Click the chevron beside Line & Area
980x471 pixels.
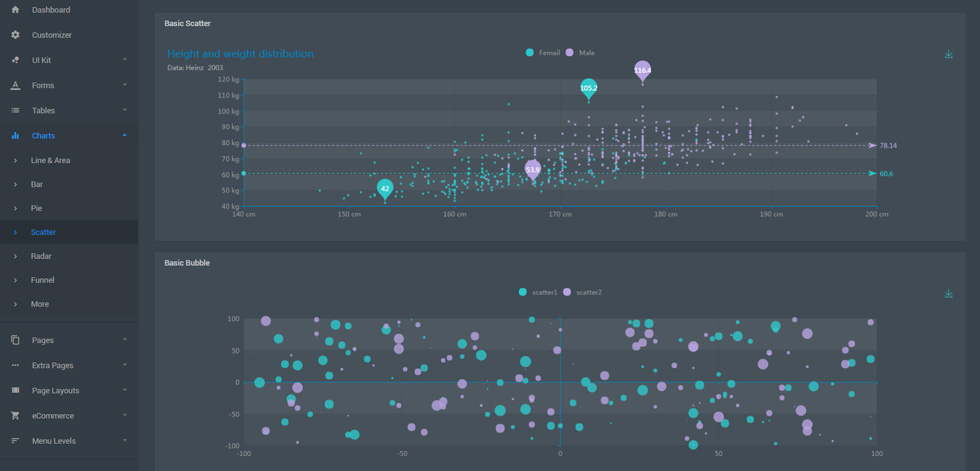(15, 161)
